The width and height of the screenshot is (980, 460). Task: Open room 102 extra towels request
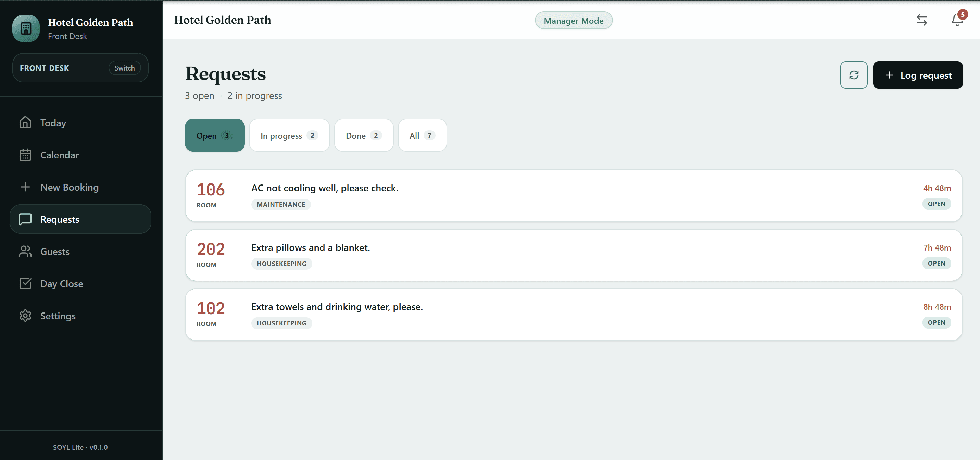point(573,315)
